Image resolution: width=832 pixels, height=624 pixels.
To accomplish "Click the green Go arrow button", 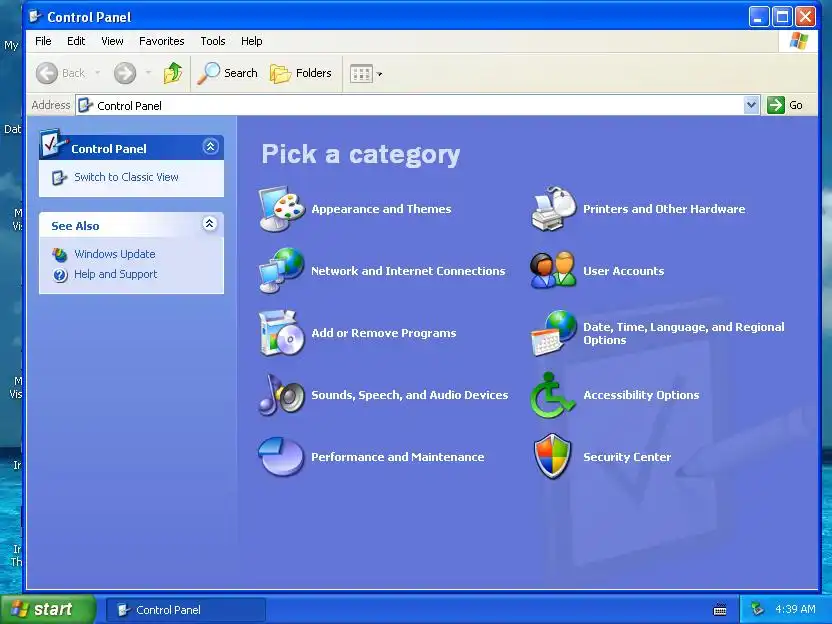I will click(x=776, y=105).
